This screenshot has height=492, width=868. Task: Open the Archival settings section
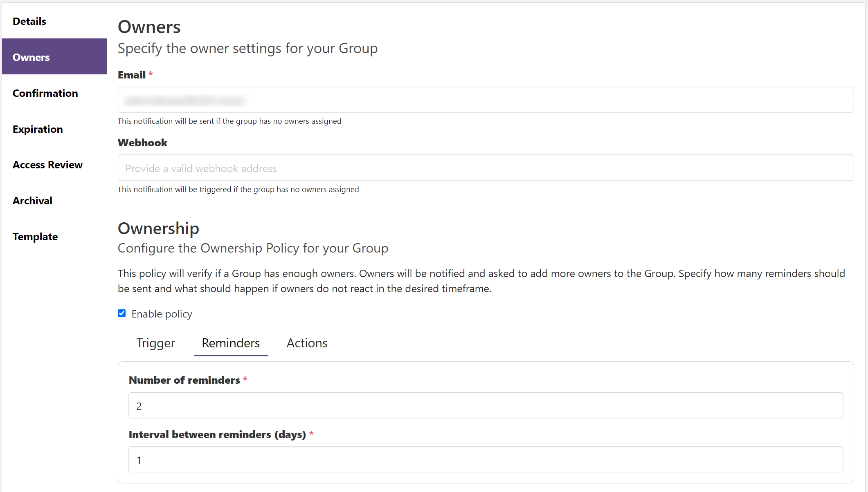32,200
